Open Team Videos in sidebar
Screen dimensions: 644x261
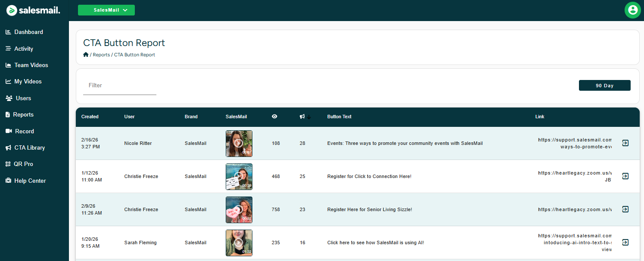point(31,65)
